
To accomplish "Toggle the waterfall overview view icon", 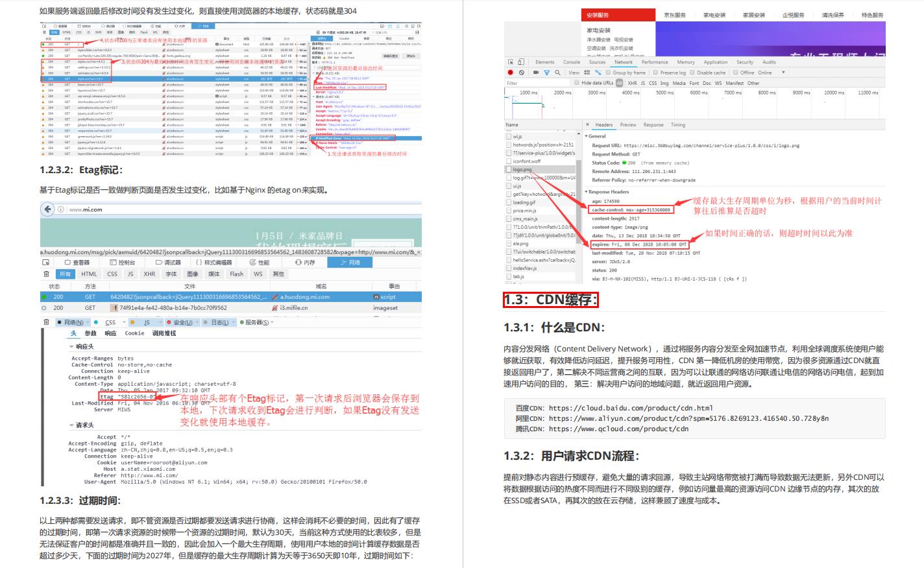I will (x=598, y=73).
